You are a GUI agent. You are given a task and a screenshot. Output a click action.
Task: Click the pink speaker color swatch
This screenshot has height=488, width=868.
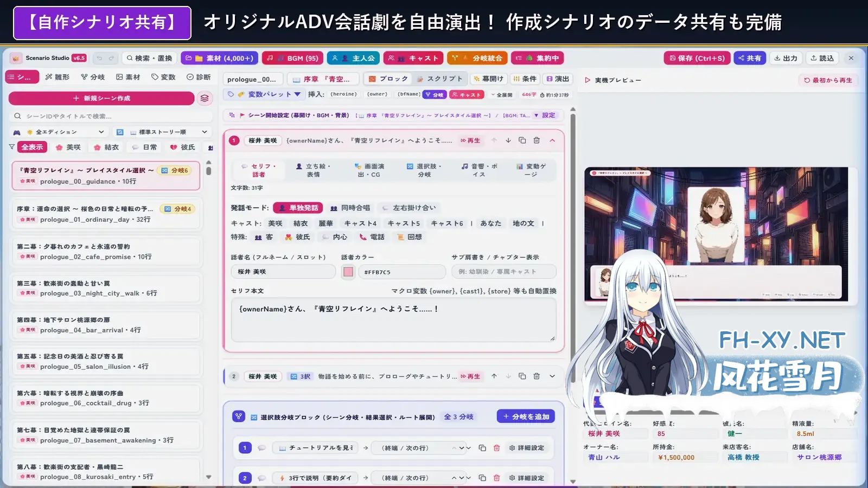(348, 272)
